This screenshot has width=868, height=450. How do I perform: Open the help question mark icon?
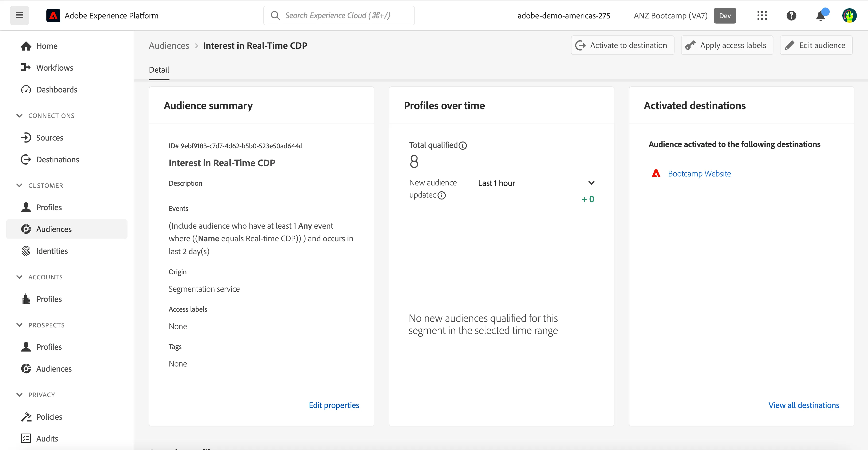click(791, 16)
